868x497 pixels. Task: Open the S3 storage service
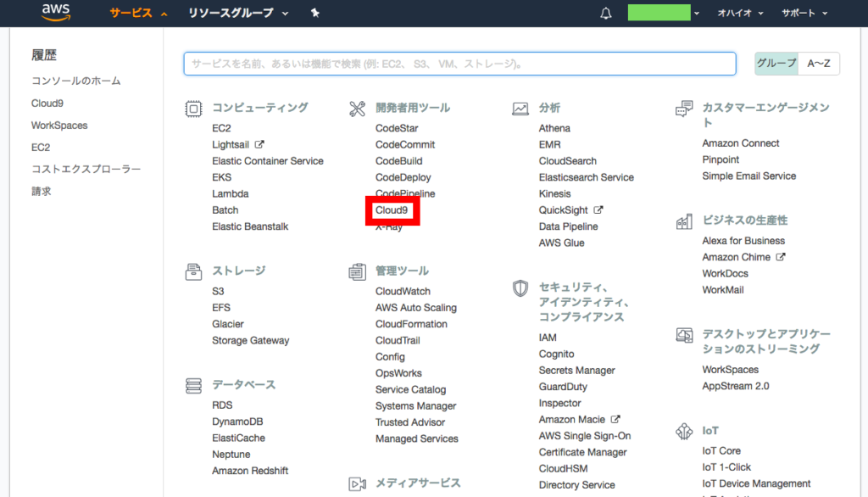tap(218, 292)
